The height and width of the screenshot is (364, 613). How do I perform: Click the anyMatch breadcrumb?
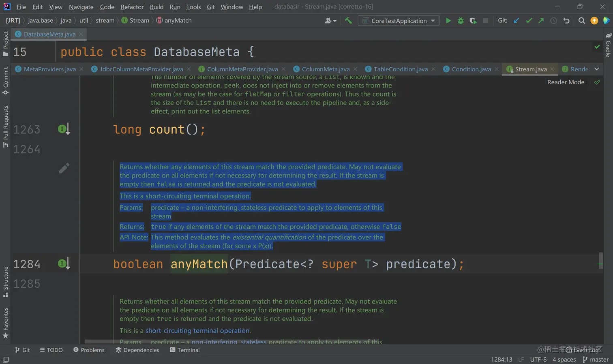174,21
